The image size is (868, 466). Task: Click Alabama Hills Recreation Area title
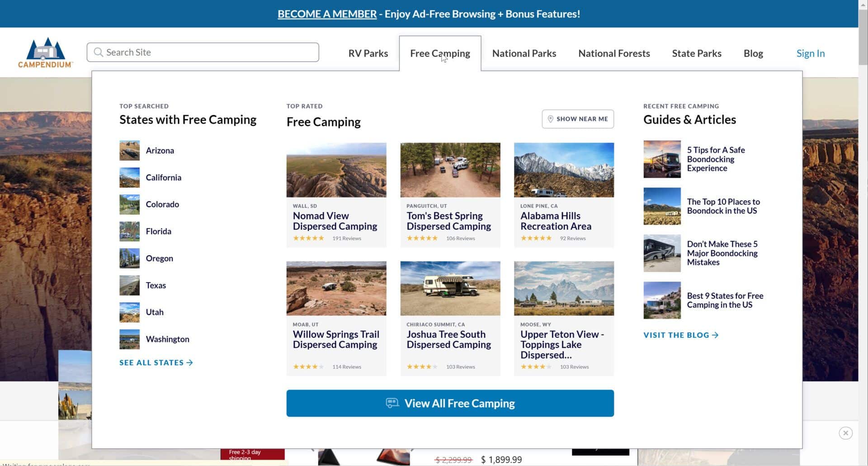coord(556,221)
